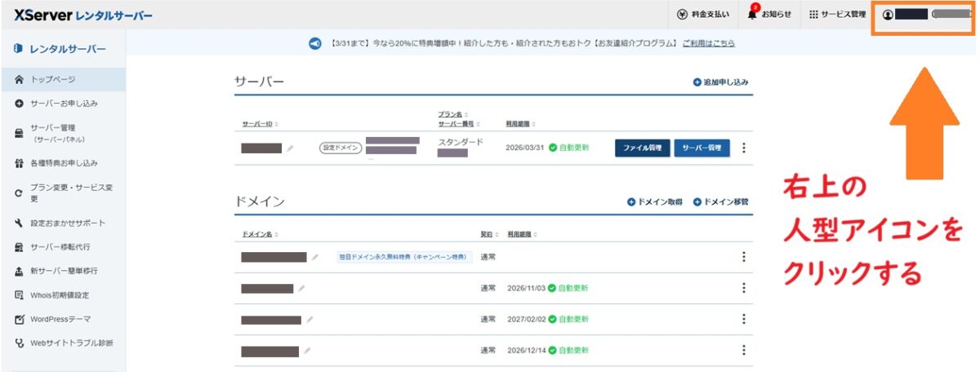The image size is (980, 372).
Task: Open the server row's three-dot menu
Action: tap(743, 148)
